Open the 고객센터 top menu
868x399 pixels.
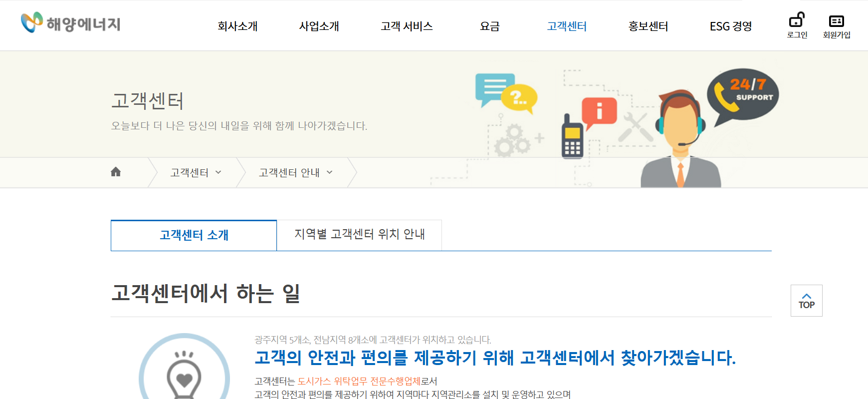(567, 26)
